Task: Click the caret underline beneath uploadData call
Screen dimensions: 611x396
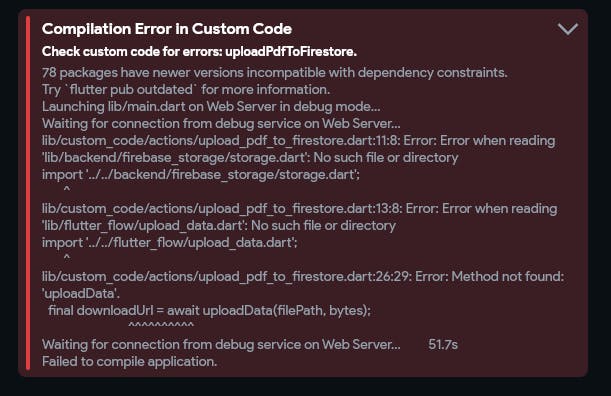Action: (x=161, y=325)
